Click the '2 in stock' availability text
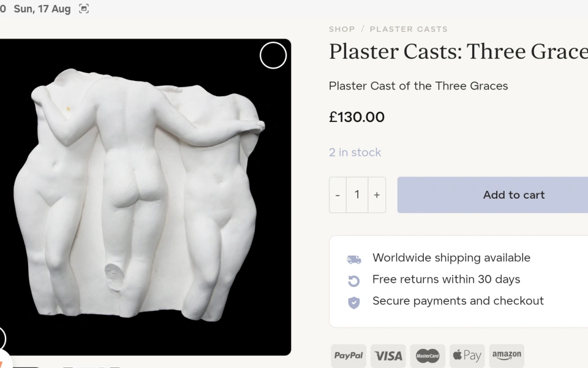This screenshot has height=368, width=588. point(355,152)
